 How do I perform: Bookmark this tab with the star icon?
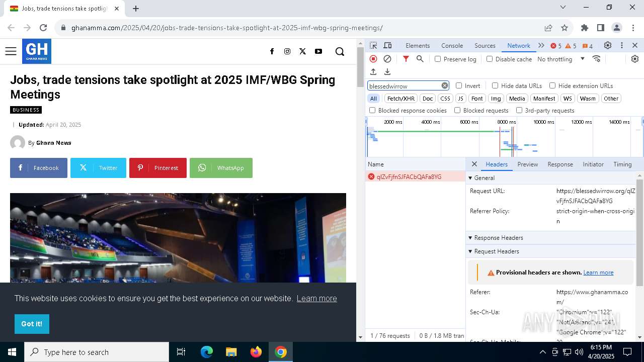point(565,28)
